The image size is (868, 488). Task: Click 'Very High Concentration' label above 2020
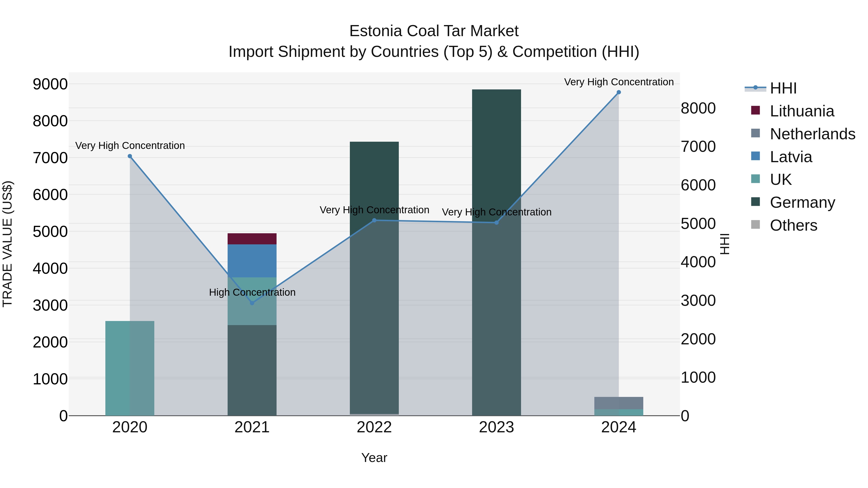click(x=130, y=146)
